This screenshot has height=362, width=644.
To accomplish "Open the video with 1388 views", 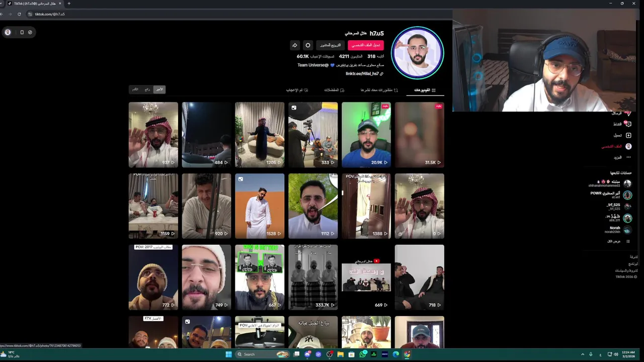I will [x=366, y=206].
